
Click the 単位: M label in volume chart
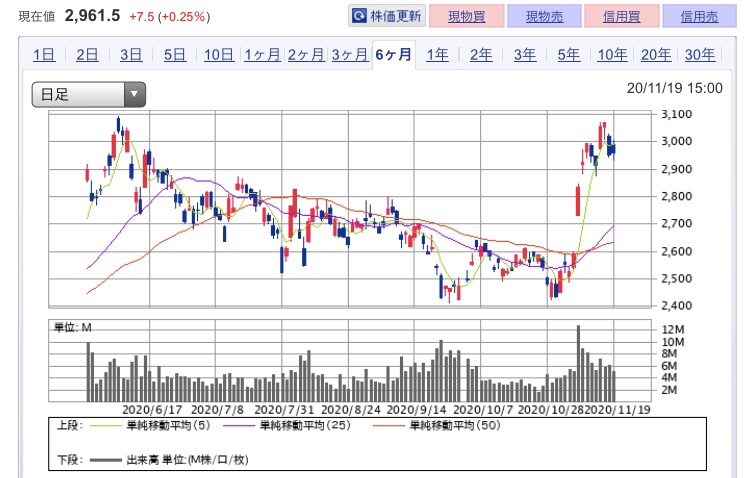click(72, 328)
